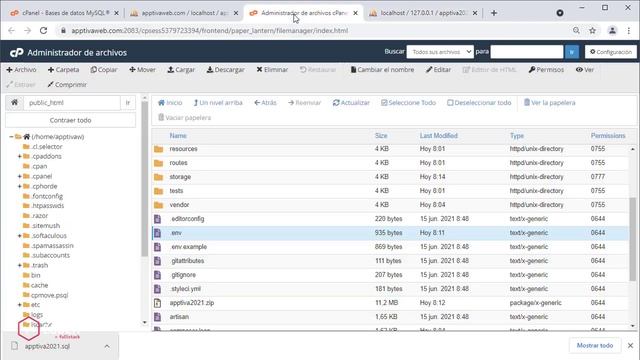Image resolution: width=640 pixels, height=360 pixels.
Task: Click Comprimir in the toolbar
Action: coord(67,84)
